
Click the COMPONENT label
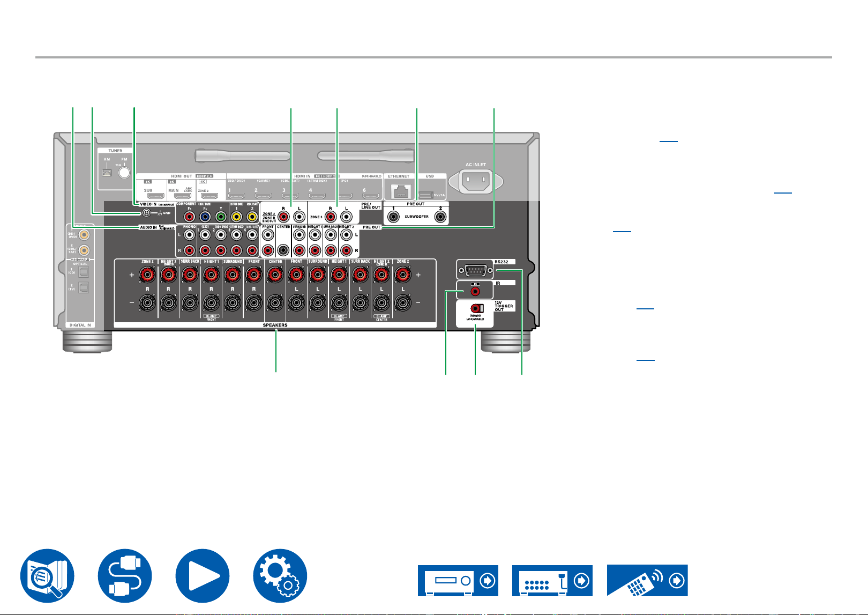(186, 204)
